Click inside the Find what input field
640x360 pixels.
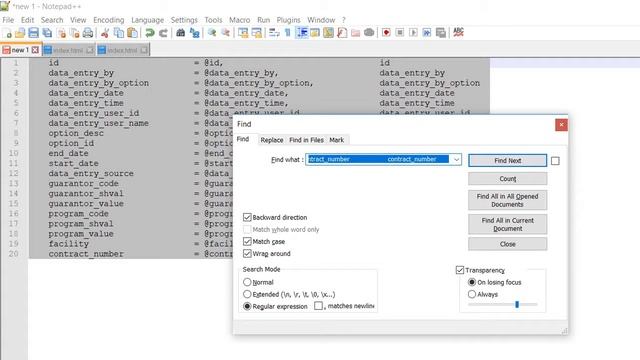point(378,159)
